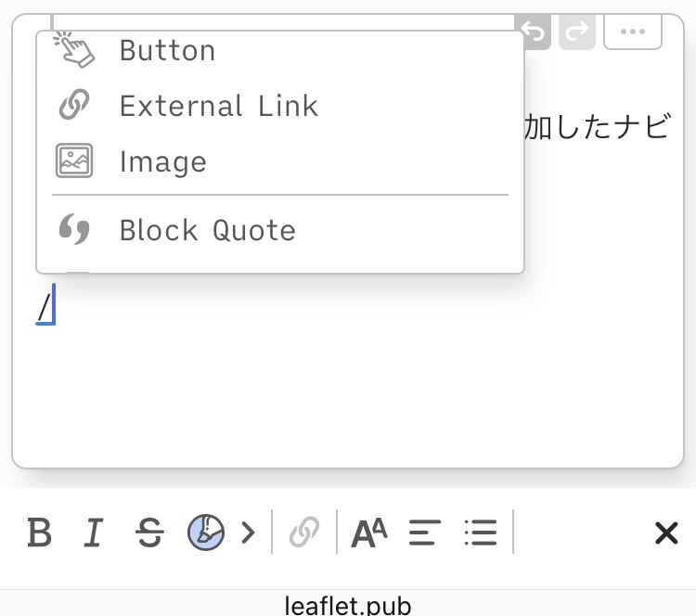The image size is (696, 616).
Task: Open the ellipsis more options menu
Action: tap(632, 32)
